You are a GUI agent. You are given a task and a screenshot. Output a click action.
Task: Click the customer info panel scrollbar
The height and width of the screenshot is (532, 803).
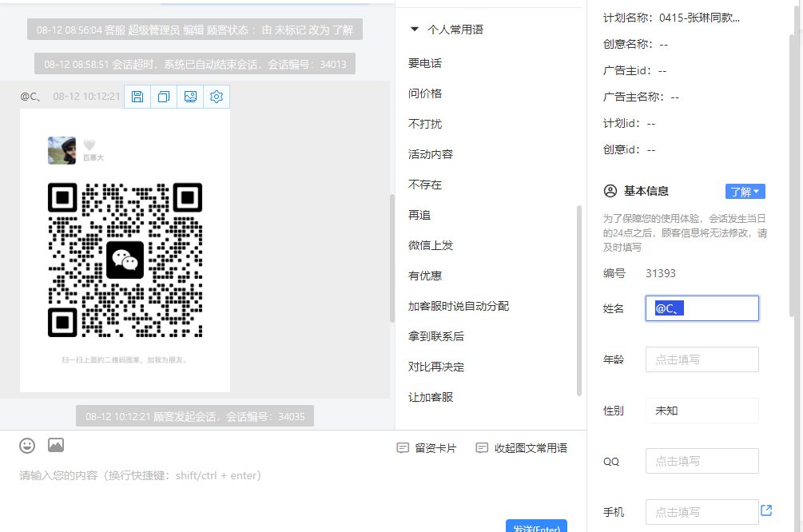791,174
